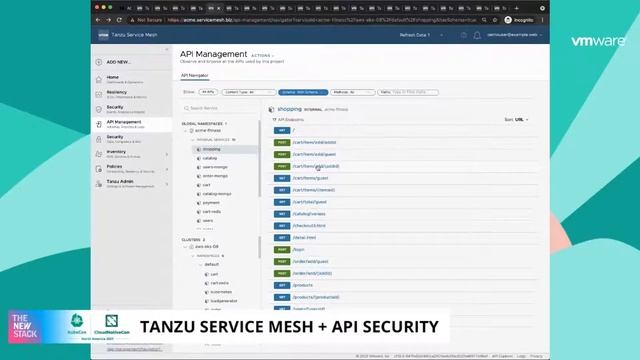This screenshot has width=640, height=360.
Task: Click the help icon beside the bell
Action: point(463,36)
